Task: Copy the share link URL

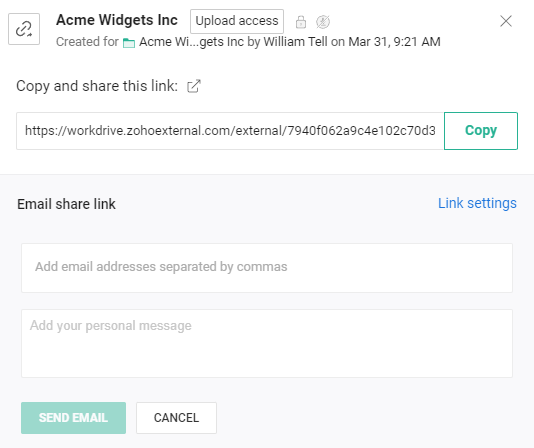Action: 481,131
